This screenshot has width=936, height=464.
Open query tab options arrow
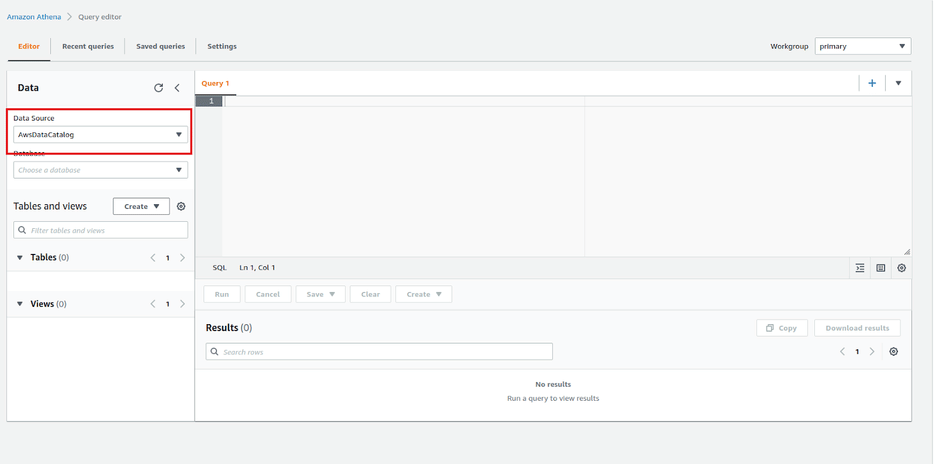coord(898,83)
